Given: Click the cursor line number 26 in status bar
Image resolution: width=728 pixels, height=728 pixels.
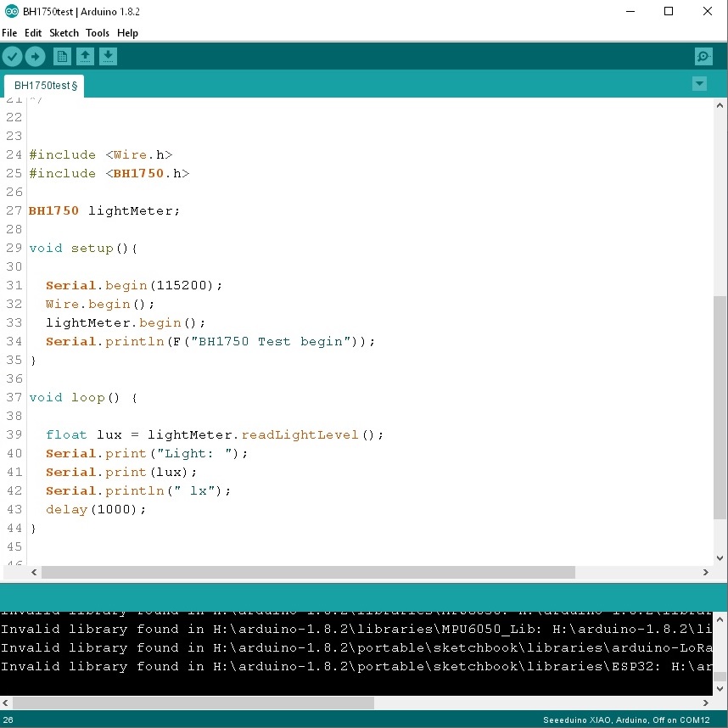Looking at the screenshot, I should [8, 720].
